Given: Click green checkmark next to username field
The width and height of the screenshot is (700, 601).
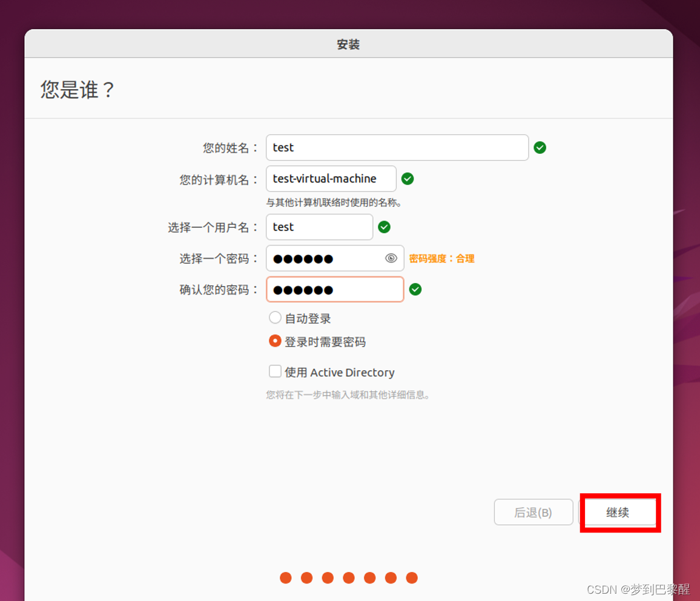Looking at the screenshot, I should (384, 227).
